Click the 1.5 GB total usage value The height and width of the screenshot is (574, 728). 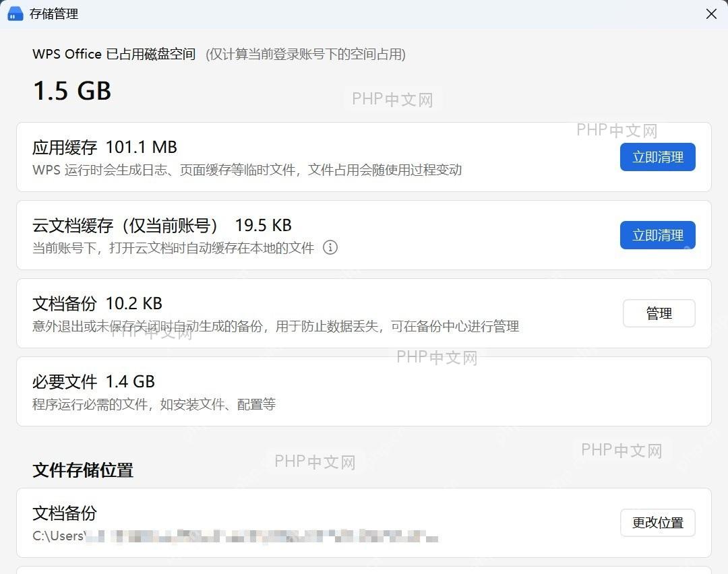pos(72,90)
